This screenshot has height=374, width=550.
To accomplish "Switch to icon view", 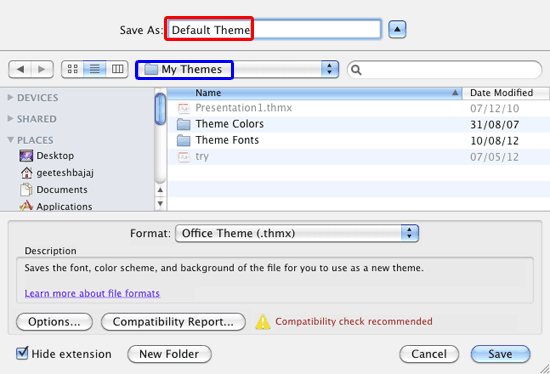I will click(x=72, y=69).
